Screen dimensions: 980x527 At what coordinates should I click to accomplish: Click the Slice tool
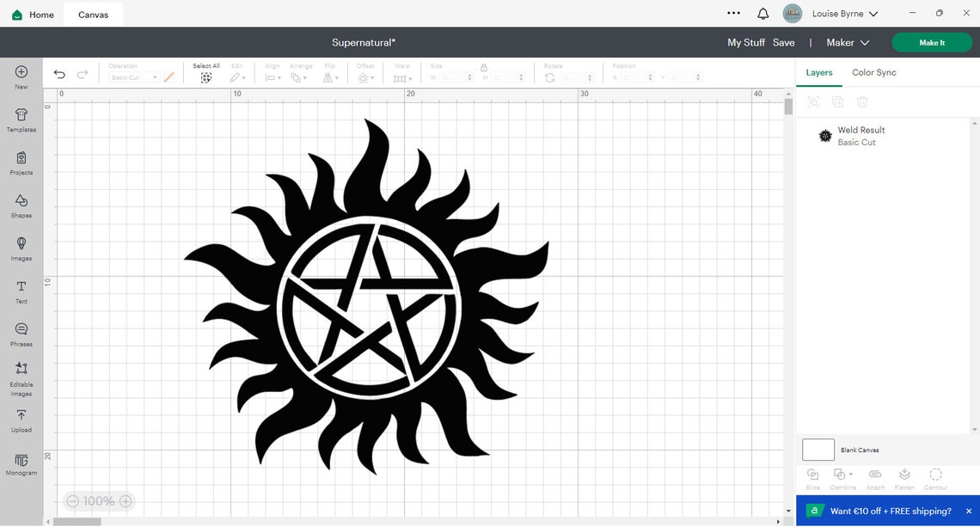(812, 478)
